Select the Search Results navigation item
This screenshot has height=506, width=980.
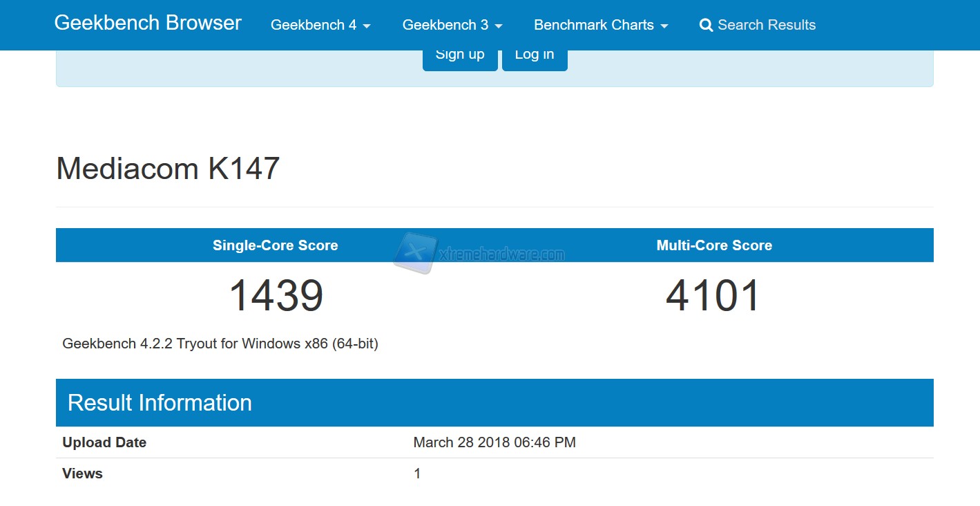tap(767, 25)
